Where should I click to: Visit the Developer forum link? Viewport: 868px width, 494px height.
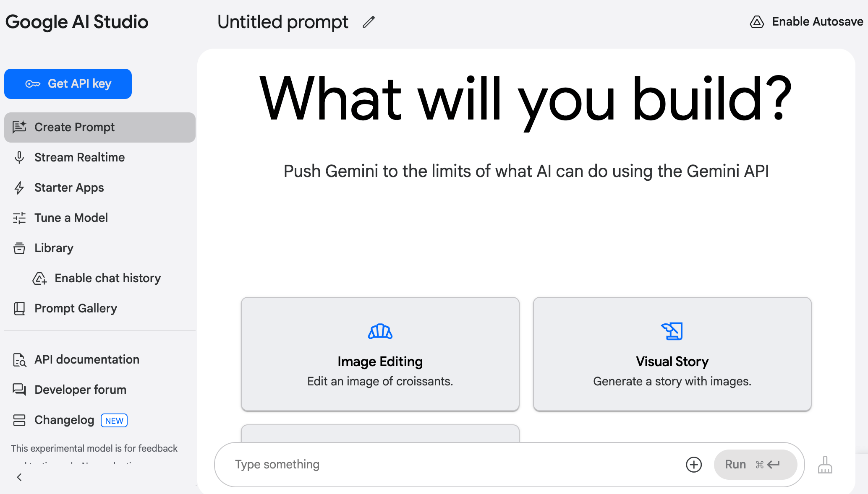(80, 390)
